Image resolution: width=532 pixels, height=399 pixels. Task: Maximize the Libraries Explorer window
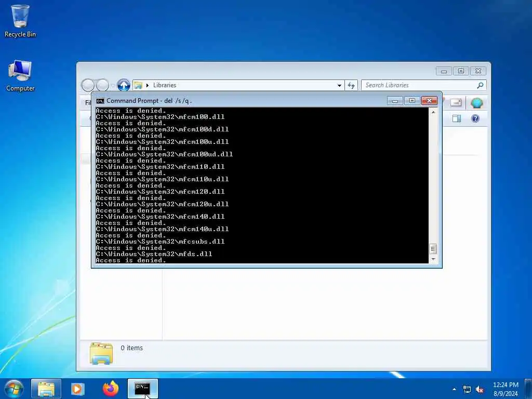click(461, 71)
